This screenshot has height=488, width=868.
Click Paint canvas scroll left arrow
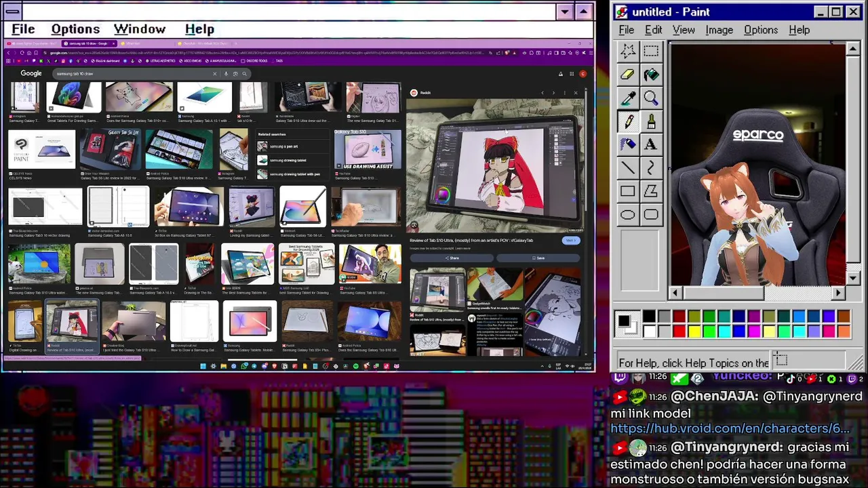point(675,293)
